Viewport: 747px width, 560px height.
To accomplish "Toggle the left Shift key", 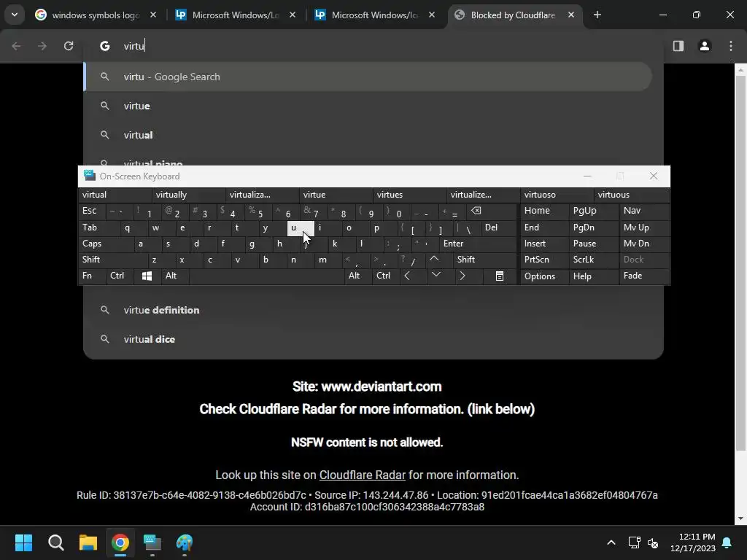I will [x=113, y=260].
